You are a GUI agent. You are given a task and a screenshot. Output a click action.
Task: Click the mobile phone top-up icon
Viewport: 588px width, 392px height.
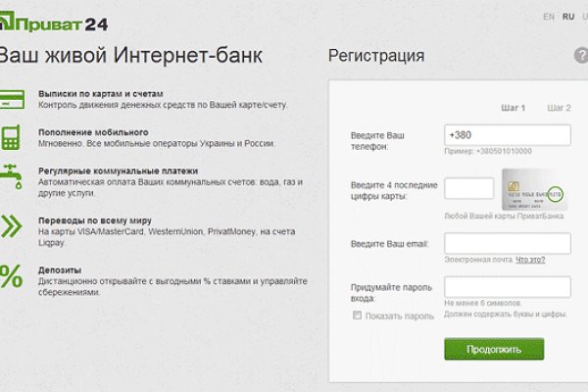point(12,136)
